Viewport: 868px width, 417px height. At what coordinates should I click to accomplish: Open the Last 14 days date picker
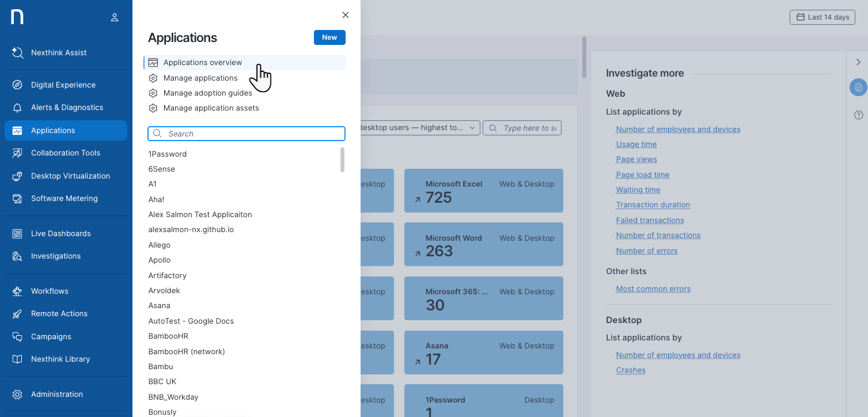[822, 17]
